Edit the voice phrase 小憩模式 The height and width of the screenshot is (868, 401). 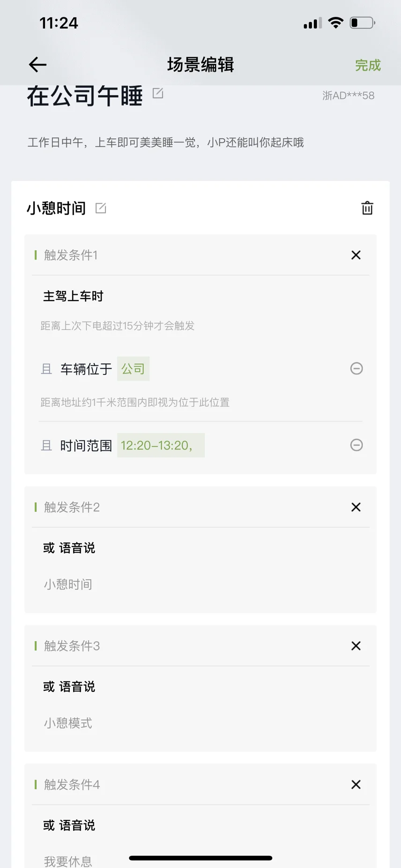pos(68,723)
